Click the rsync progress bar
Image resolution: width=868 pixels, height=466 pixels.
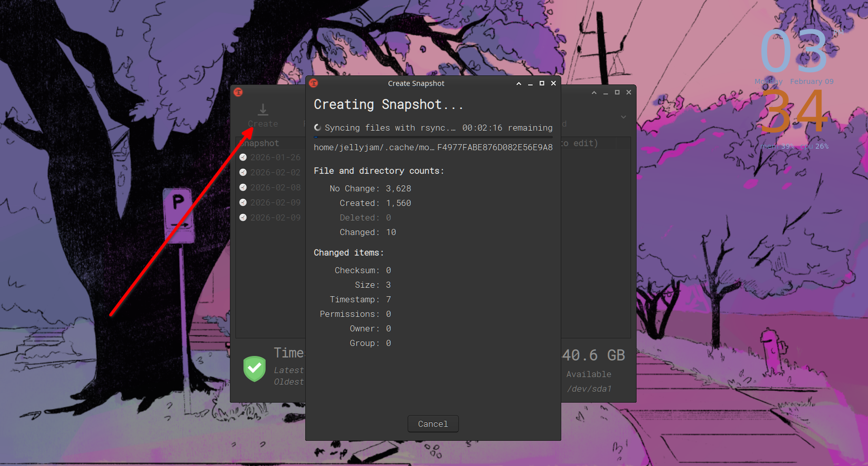pos(432,137)
